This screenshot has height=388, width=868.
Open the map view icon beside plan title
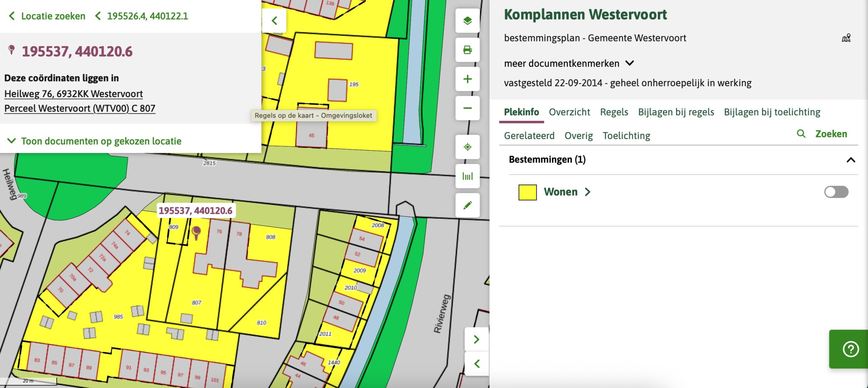[846, 38]
